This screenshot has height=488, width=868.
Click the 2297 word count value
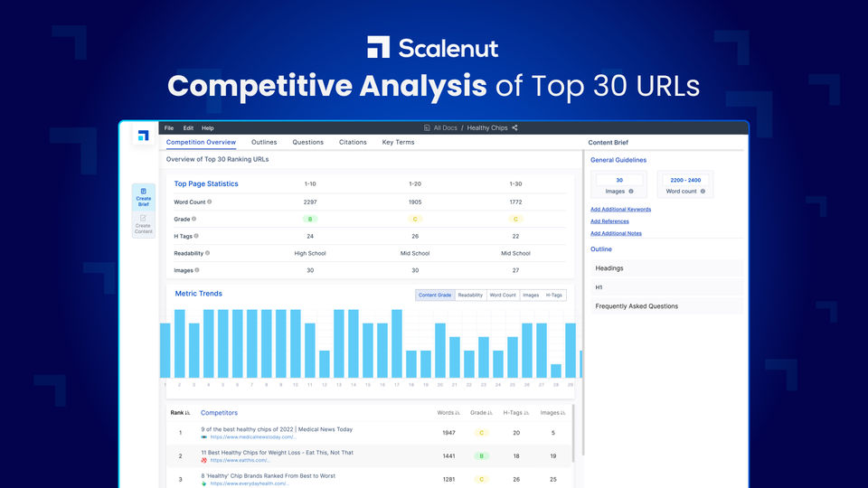pos(310,202)
